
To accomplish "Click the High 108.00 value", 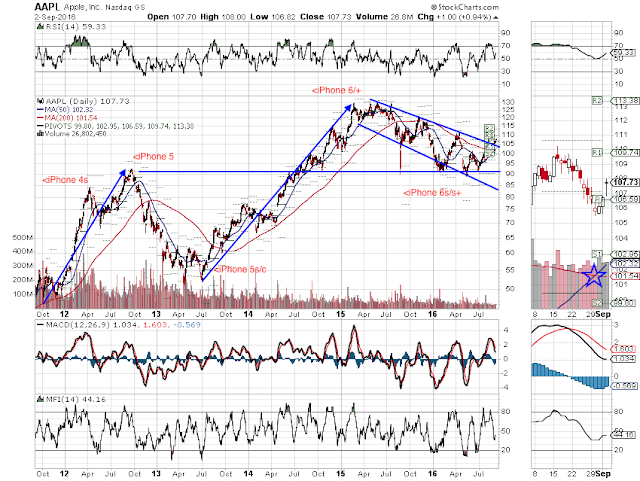I will [223, 17].
